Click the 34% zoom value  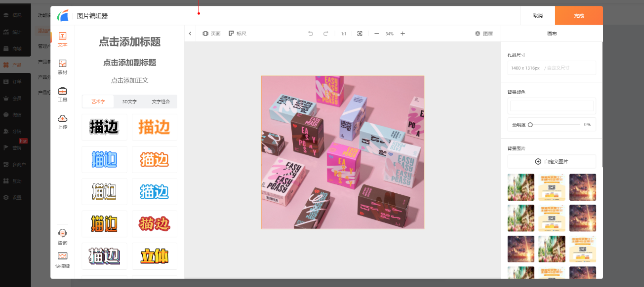[390, 34]
